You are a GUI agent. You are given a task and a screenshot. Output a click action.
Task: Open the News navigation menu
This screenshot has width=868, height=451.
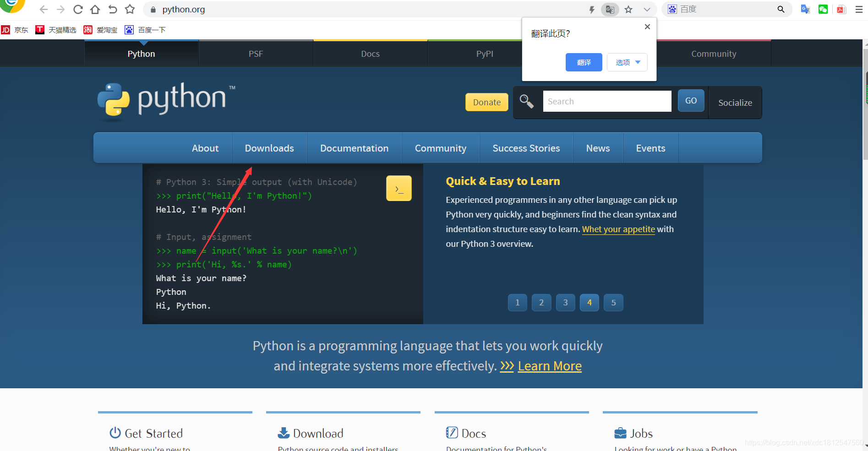(x=598, y=148)
